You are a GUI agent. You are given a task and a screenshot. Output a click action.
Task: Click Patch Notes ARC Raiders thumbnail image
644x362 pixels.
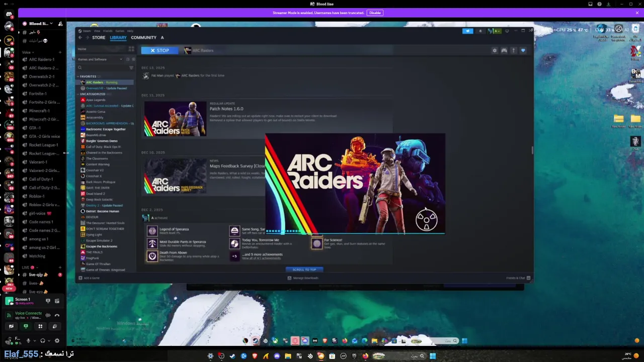tap(175, 120)
